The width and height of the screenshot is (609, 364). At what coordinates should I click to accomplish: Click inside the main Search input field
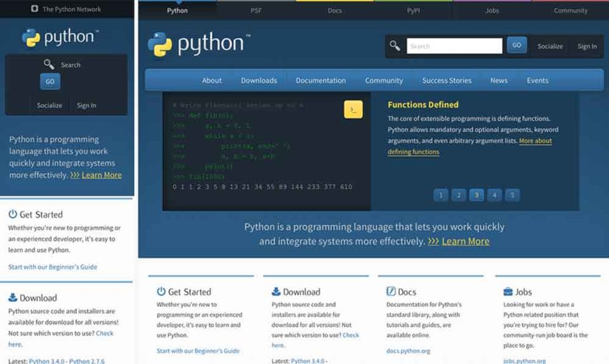coord(454,46)
